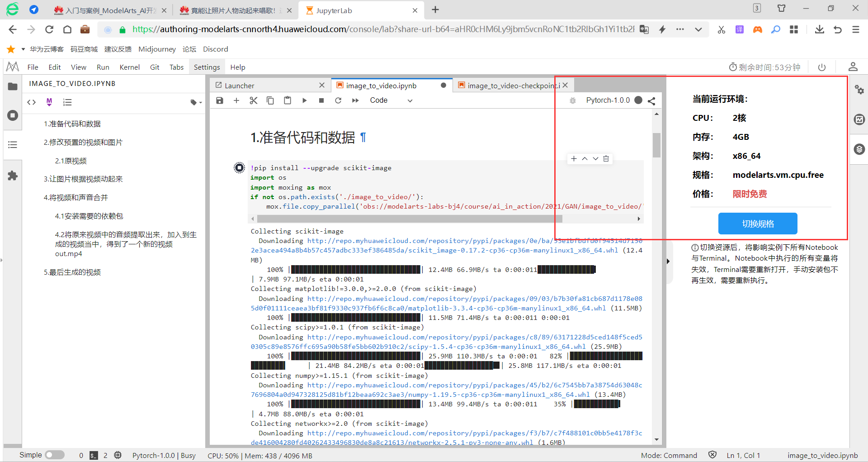The height and width of the screenshot is (462, 868).
Task: Open the scikit_image download URL link
Action: [447, 245]
